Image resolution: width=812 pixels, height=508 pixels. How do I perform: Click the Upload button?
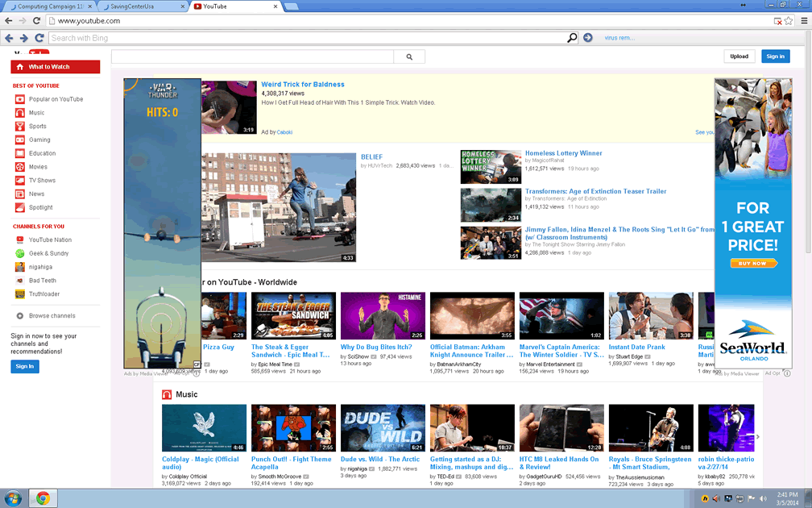coord(739,56)
